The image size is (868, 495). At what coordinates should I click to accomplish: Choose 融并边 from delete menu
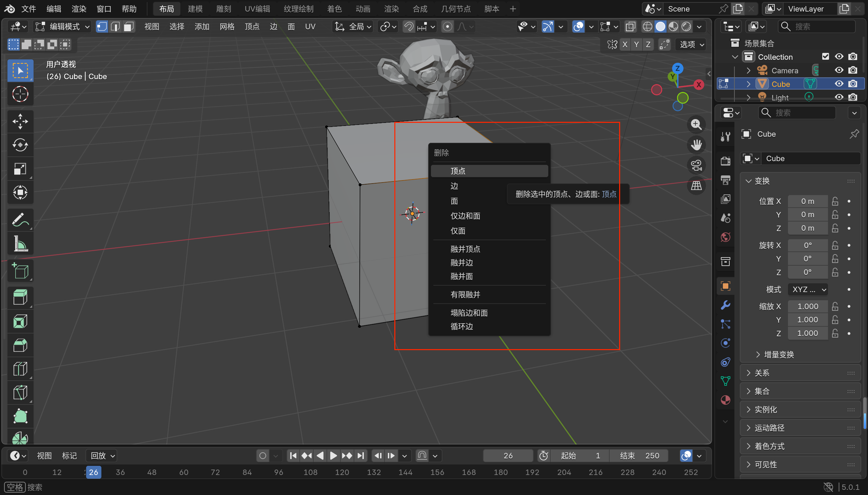(461, 263)
